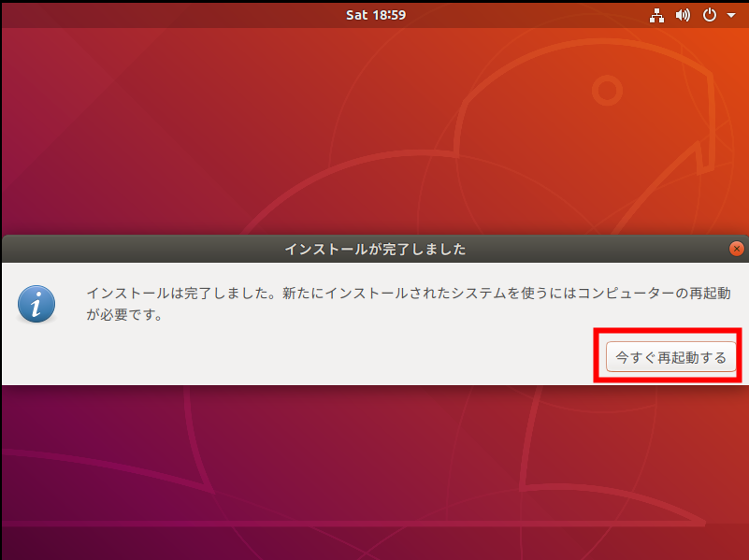Open the Sat 18:59 clock menu
Screen dimensions: 749x560
[x=376, y=15]
